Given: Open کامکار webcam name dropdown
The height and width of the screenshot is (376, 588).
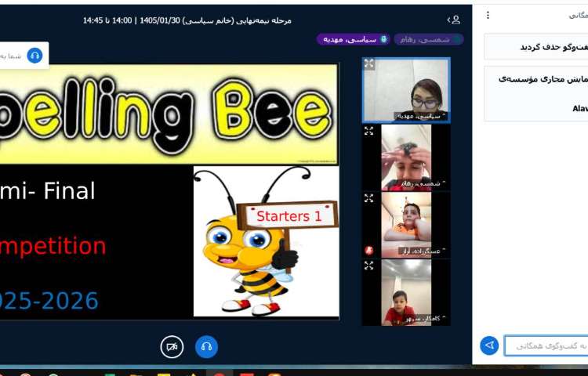Looking at the screenshot, I should pyautogui.click(x=425, y=319).
